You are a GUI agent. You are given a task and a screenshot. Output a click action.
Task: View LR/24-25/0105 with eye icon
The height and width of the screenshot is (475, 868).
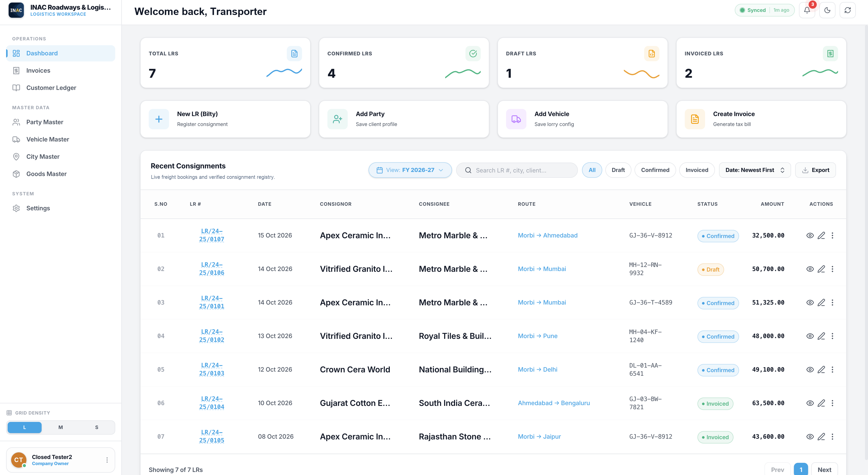click(x=810, y=437)
